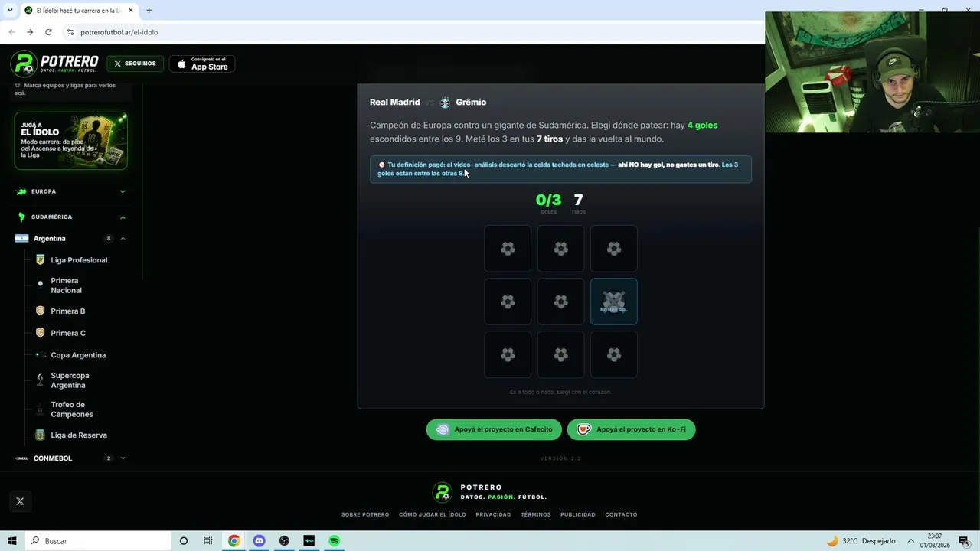Open the App Store download badge

click(202, 64)
